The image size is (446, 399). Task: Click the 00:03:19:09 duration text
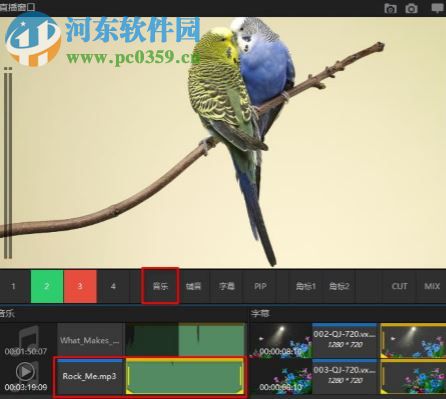(x=26, y=387)
